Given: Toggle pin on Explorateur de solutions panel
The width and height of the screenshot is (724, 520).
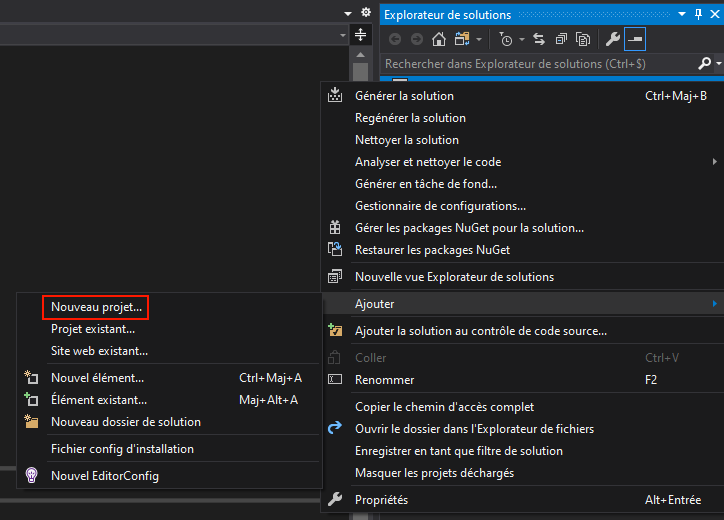Looking at the screenshot, I should pyautogui.click(x=697, y=14).
